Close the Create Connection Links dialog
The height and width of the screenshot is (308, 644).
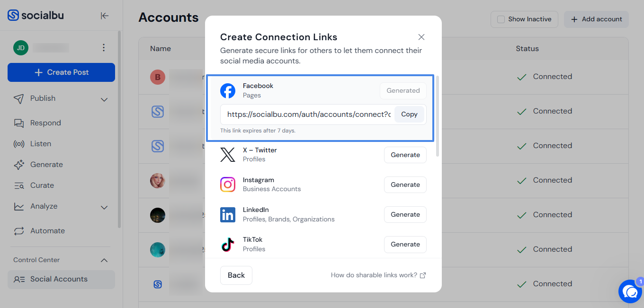pyautogui.click(x=421, y=37)
